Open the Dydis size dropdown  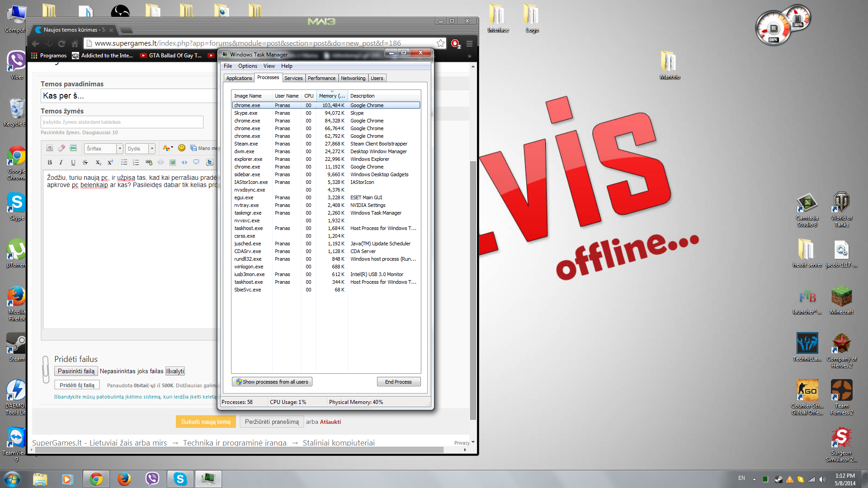pos(140,149)
